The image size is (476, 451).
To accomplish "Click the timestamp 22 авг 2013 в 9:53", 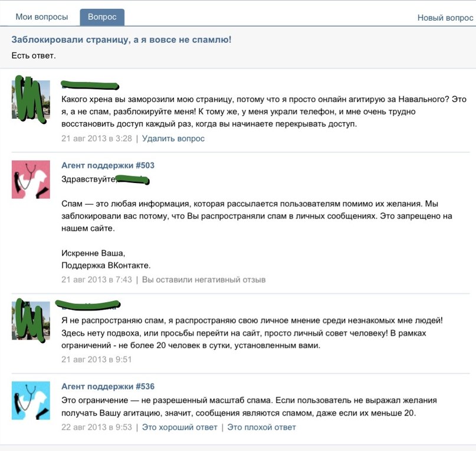I will tap(97, 427).
